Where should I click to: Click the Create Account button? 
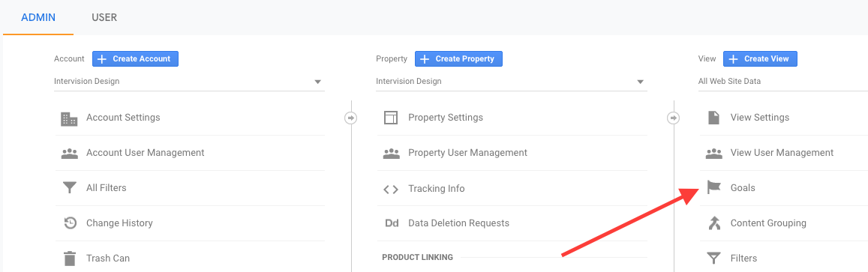(135, 58)
